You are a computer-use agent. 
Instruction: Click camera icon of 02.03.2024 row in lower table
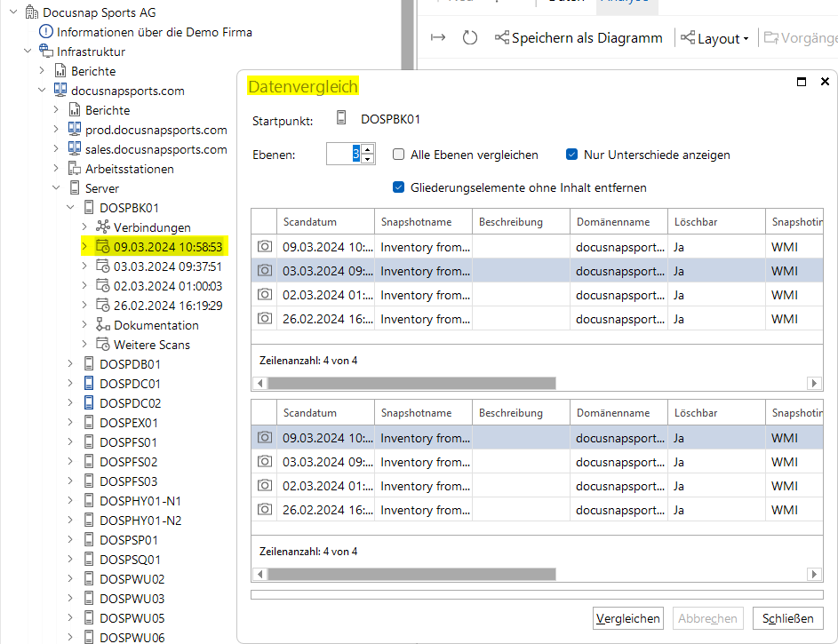[265, 486]
